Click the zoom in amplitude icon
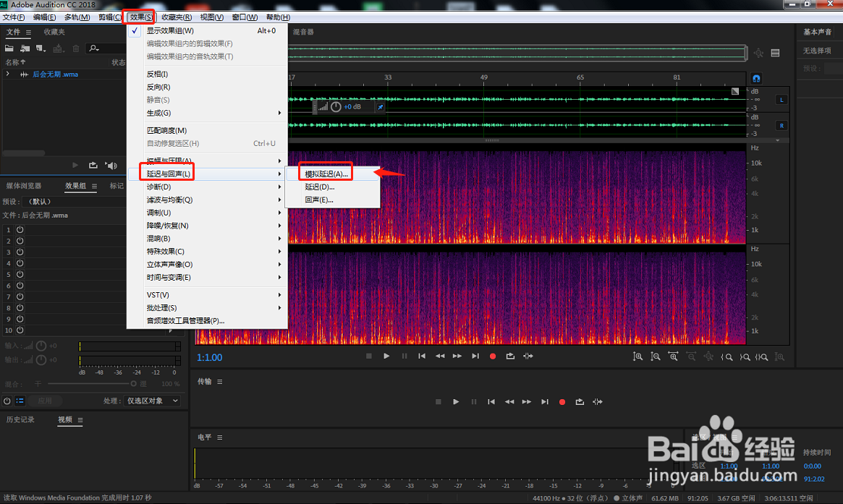 click(x=637, y=356)
